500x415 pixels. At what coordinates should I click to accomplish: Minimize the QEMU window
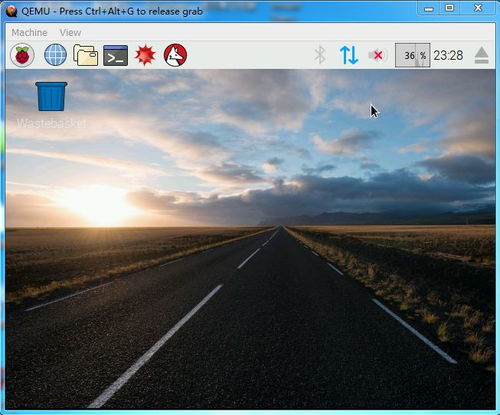pyautogui.click(x=429, y=9)
